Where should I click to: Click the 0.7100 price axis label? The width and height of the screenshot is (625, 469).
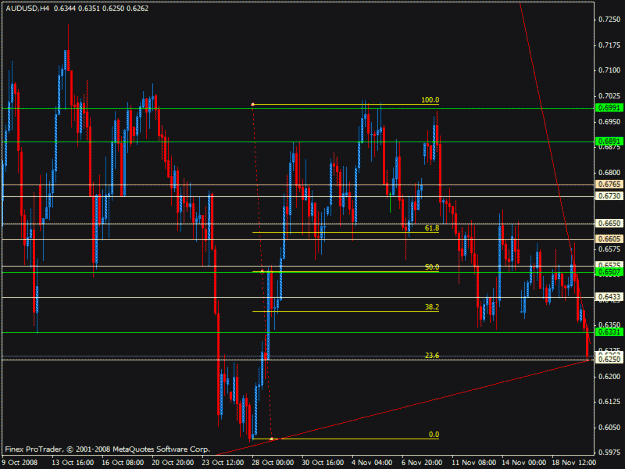coord(609,71)
